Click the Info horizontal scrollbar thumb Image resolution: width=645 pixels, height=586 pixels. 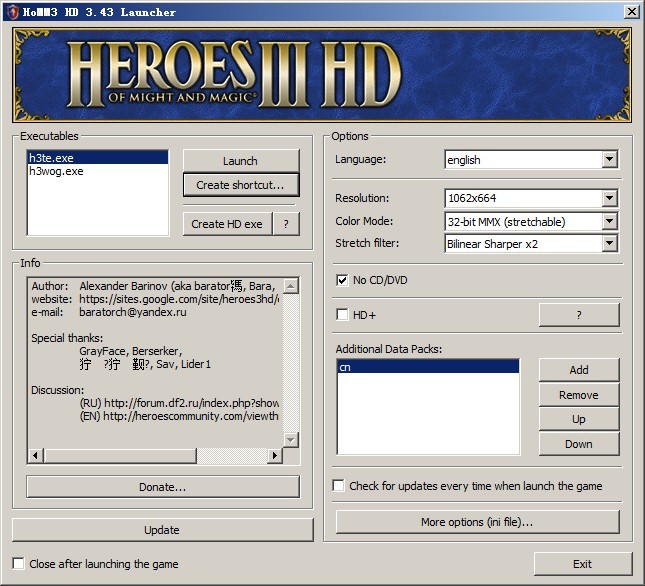click(x=120, y=455)
